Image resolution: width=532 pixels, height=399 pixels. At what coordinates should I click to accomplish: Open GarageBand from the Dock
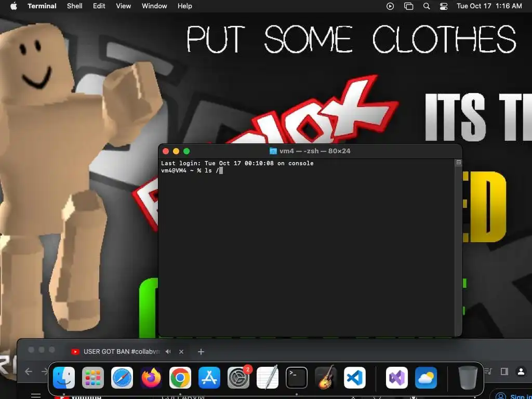tap(326, 378)
